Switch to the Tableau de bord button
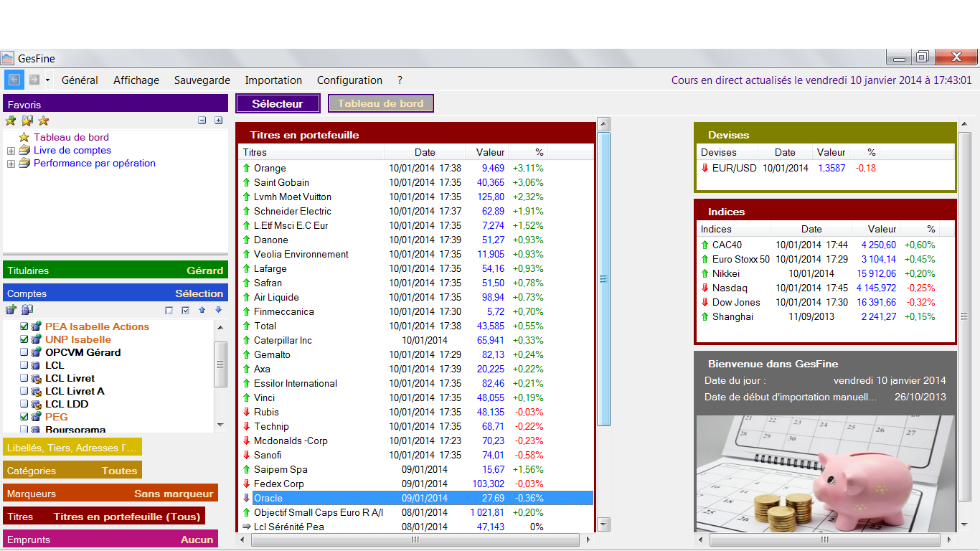The height and width of the screenshot is (551, 980). pos(381,104)
